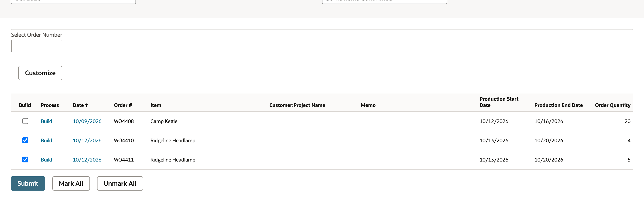Click the Submit button
Screen dimensions: 644x217
pyautogui.click(x=28, y=183)
